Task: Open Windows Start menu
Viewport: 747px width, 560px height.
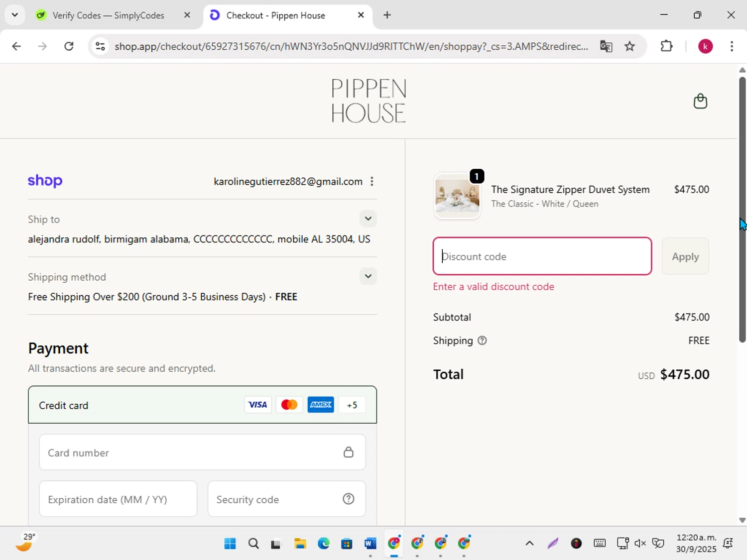Action: coord(230,543)
